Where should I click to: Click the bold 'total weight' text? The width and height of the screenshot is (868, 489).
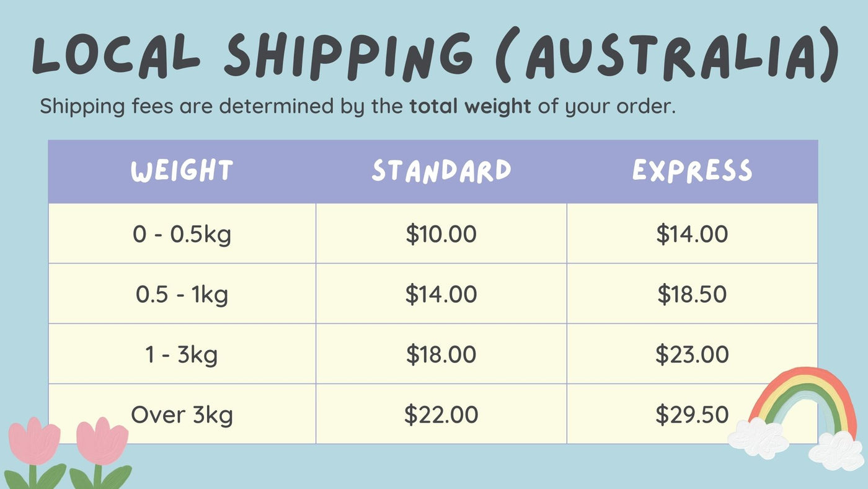pyautogui.click(x=470, y=106)
